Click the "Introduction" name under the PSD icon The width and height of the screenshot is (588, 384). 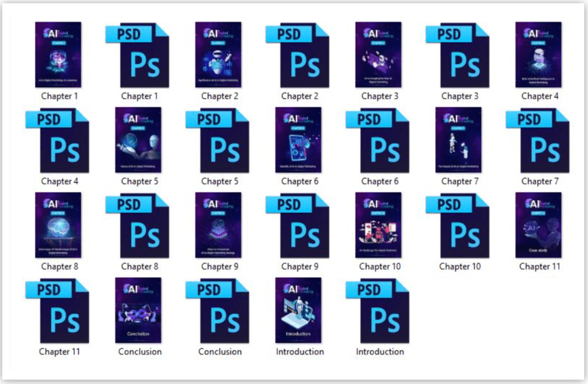(380, 352)
